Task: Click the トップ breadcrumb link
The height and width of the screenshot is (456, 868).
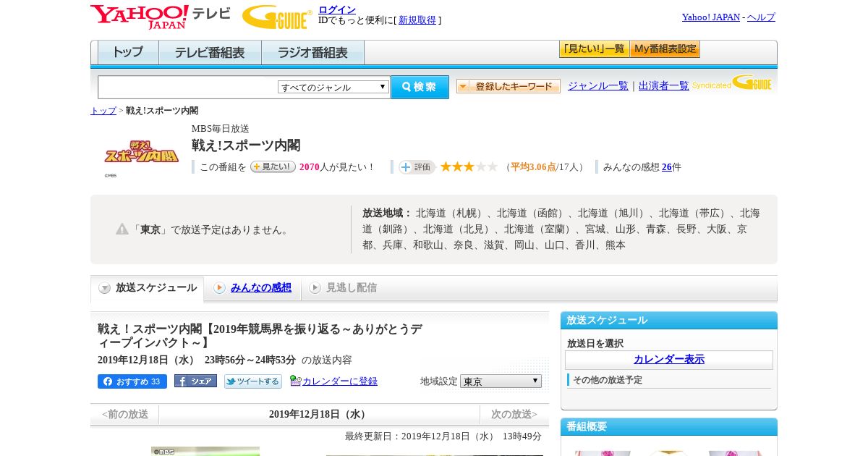Action: 103,111
